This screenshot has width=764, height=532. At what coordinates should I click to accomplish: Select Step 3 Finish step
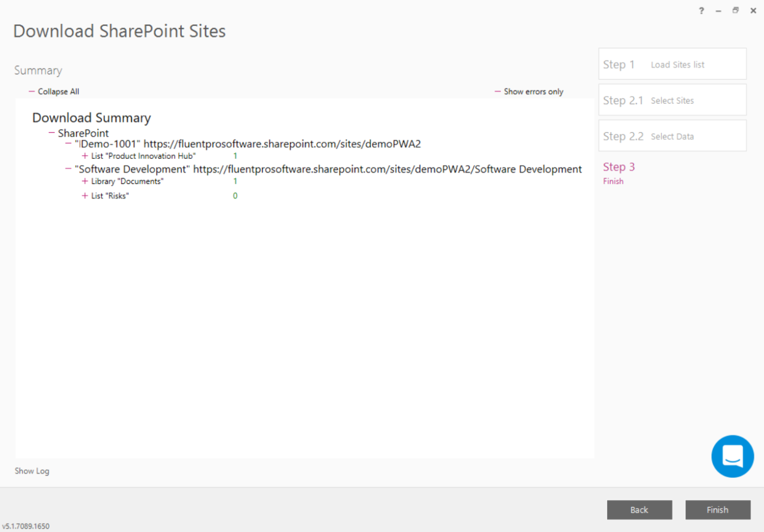[x=619, y=173]
